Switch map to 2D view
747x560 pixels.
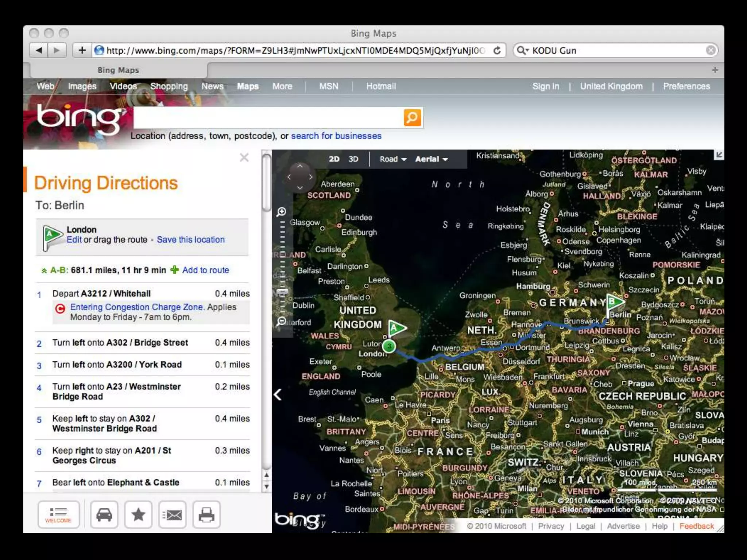click(334, 159)
